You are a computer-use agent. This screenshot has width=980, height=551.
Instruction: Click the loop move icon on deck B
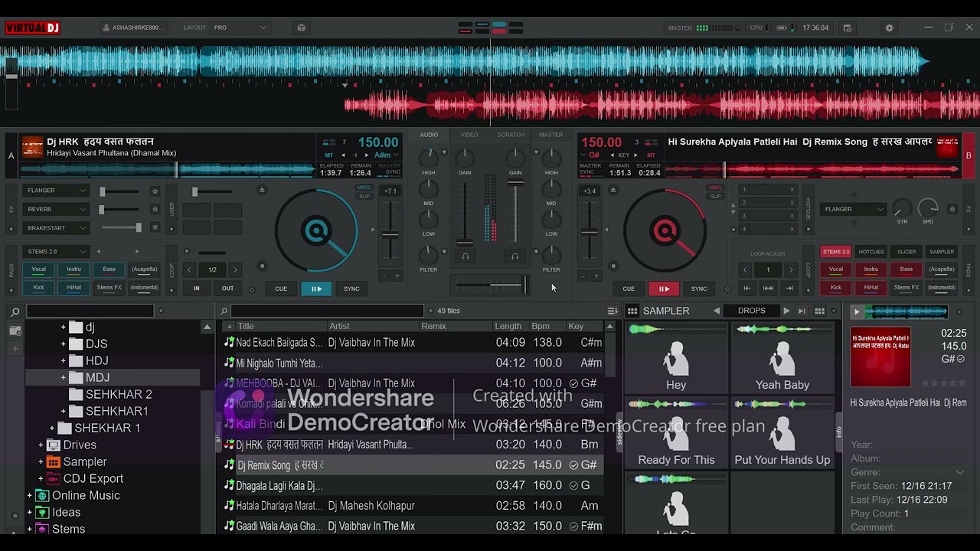[x=768, y=289]
